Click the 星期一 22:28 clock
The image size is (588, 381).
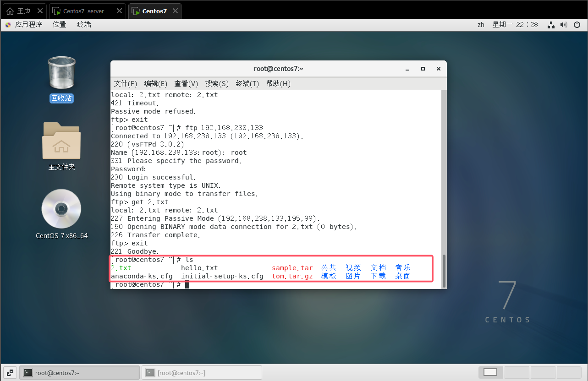point(515,25)
